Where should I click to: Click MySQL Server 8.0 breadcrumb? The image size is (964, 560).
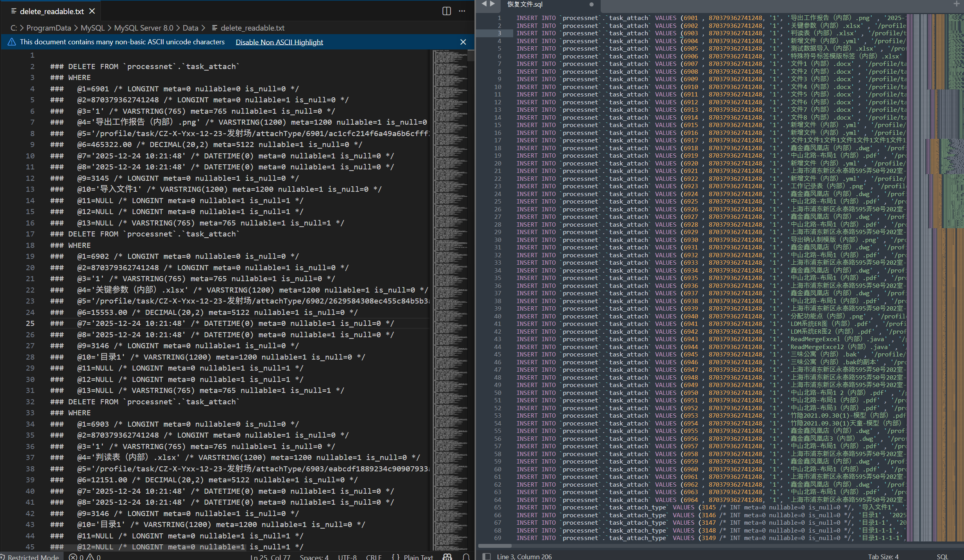click(x=143, y=28)
